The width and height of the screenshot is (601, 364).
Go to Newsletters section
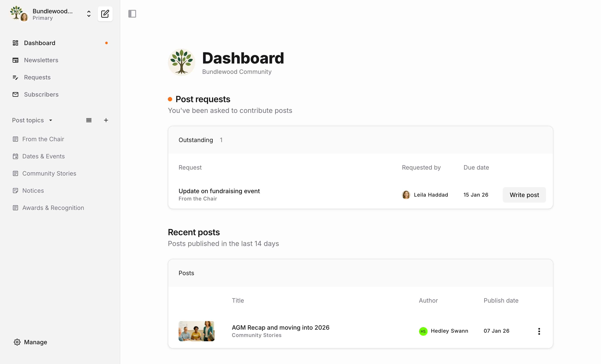tap(41, 60)
